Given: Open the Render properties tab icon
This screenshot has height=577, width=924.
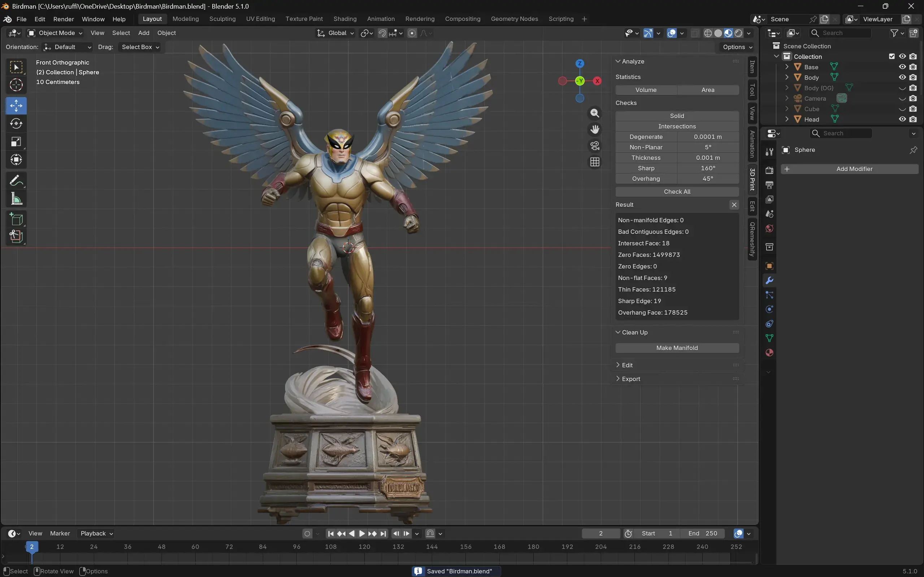Looking at the screenshot, I should pyautogui.click(x=769, y=171).
